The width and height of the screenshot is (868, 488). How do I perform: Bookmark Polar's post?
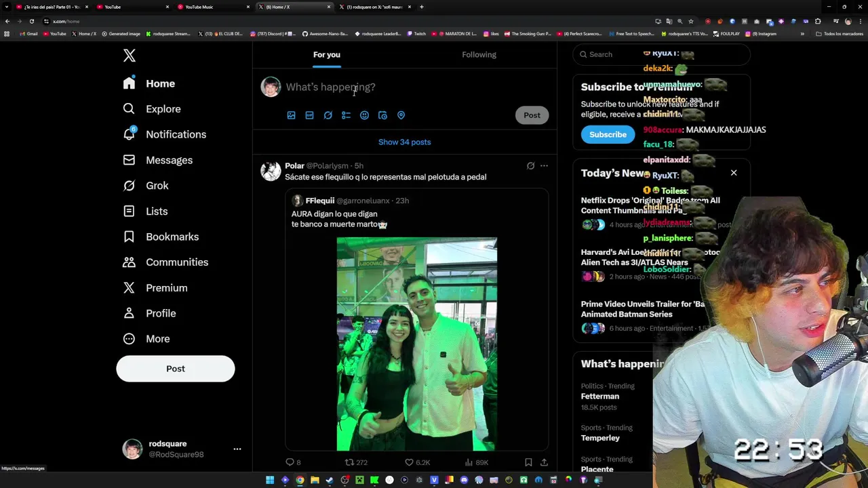528,462
